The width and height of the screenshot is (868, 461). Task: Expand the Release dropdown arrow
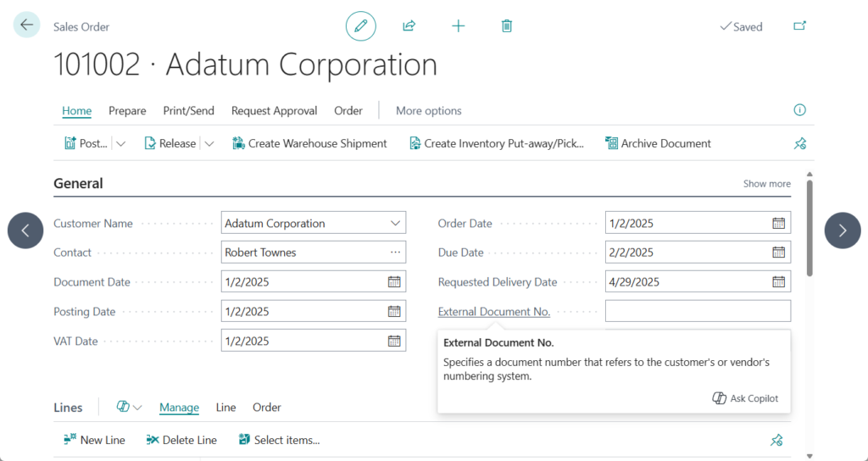coord(209,144)
